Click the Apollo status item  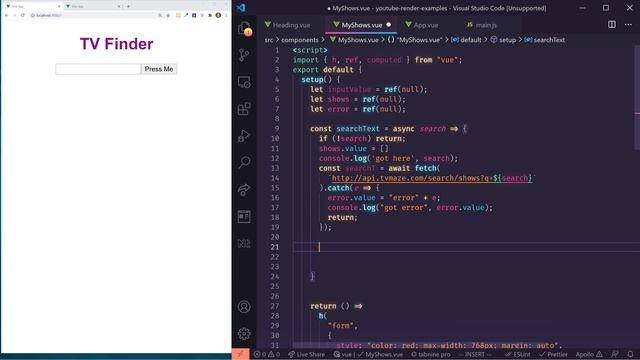pyautogui.click(x=589, y=354)
